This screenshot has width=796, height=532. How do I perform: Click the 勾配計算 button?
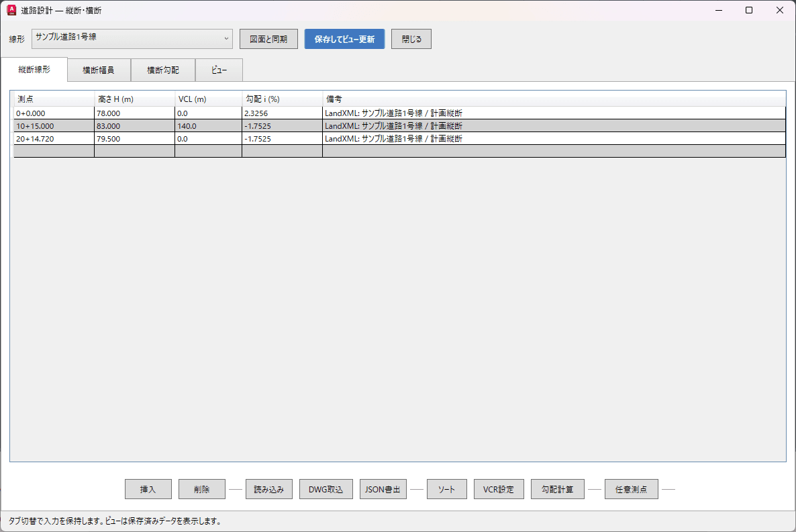pos(558,489)
